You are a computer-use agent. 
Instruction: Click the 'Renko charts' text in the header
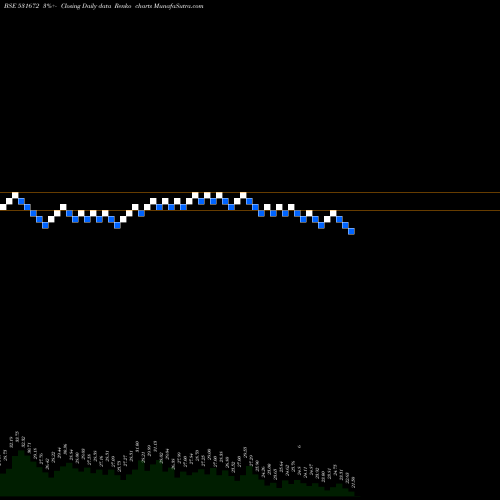(x=133, y=6)
